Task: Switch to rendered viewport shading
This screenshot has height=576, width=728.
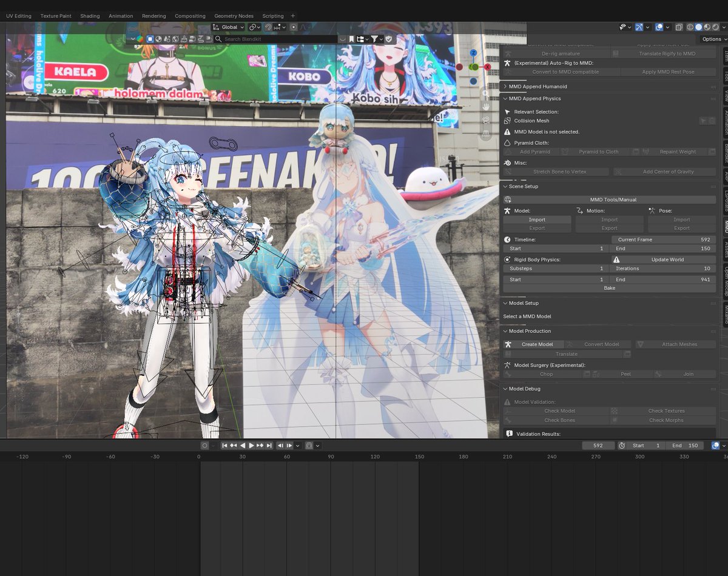Action: tap(715, 27)
